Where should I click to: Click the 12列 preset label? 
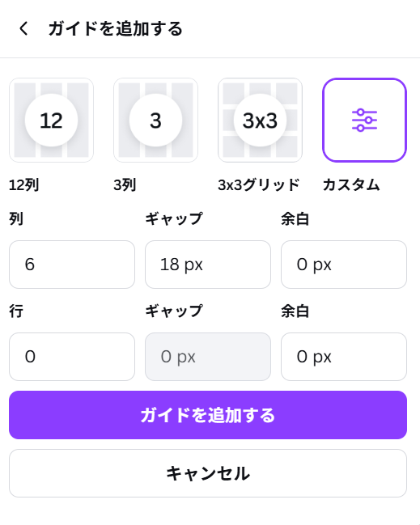pyautogui.click(x=24, y=184)
